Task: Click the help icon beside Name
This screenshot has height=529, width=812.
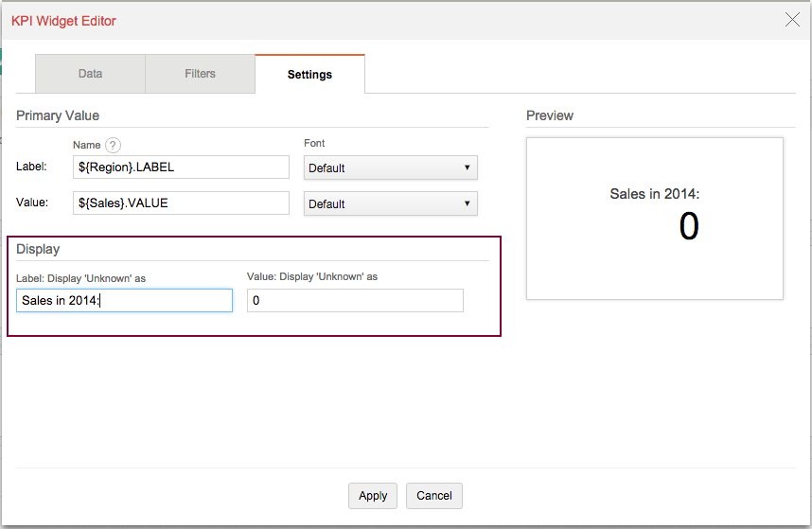Action: coord(113,145)
